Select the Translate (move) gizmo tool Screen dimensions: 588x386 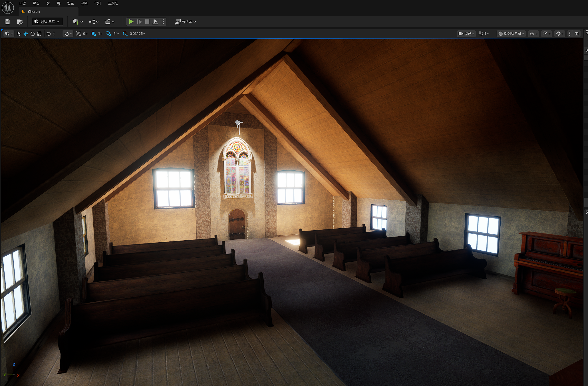coord(26,34)
